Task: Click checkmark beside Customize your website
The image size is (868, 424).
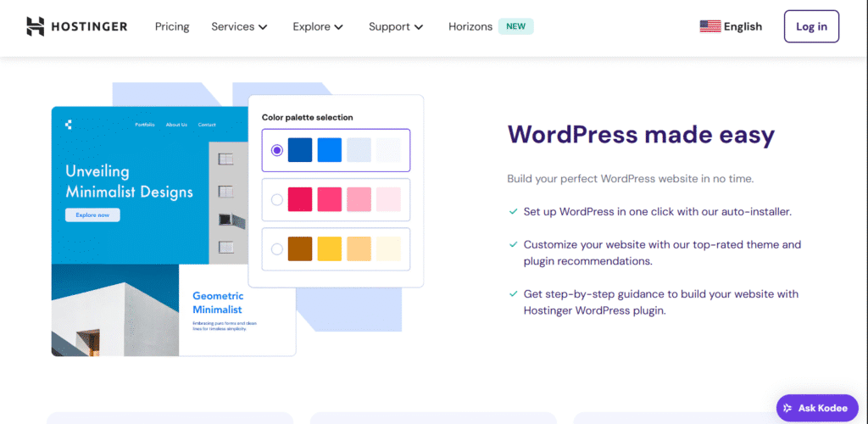Action: [x=513, y=245]
